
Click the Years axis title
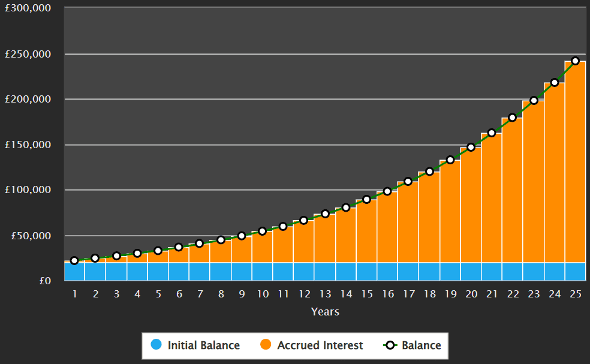pos(324,311)
